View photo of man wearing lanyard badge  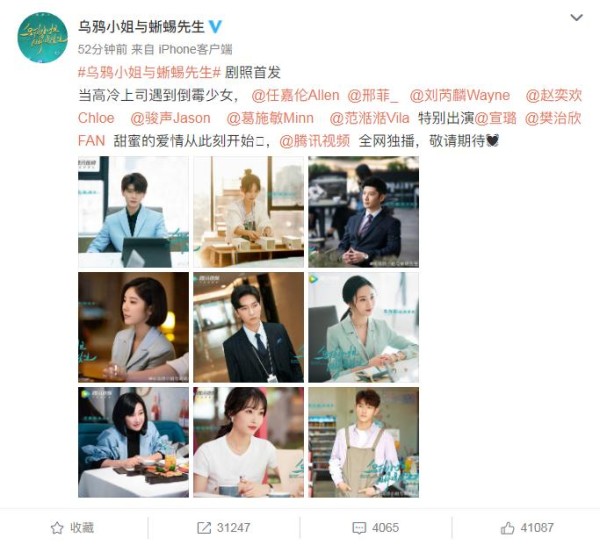coord(248,327)
